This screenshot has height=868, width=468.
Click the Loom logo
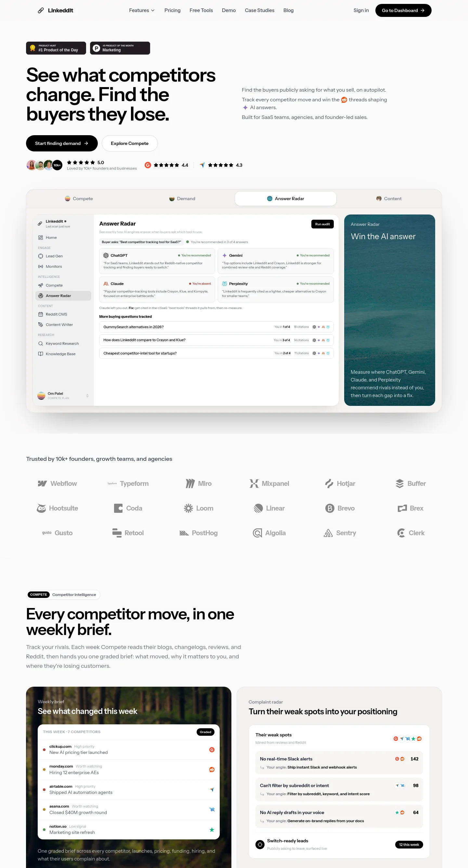pyautogui.click(x=199, y=508)
